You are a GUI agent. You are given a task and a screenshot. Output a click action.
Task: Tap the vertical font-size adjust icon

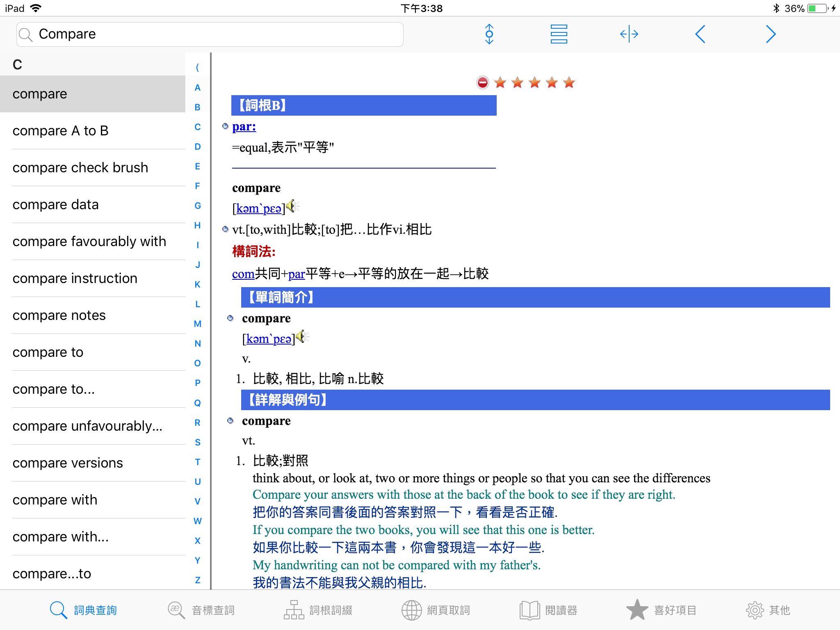pos(489,34)
